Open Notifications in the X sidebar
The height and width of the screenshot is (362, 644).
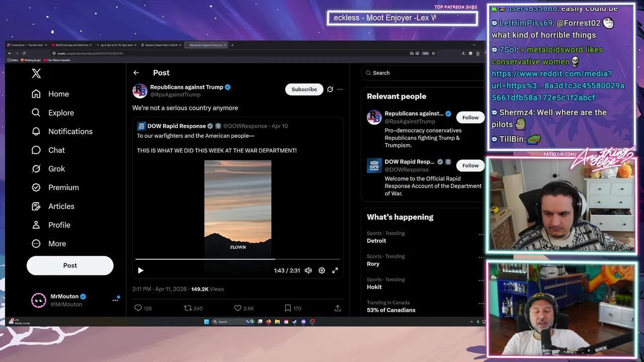point(62,131)
